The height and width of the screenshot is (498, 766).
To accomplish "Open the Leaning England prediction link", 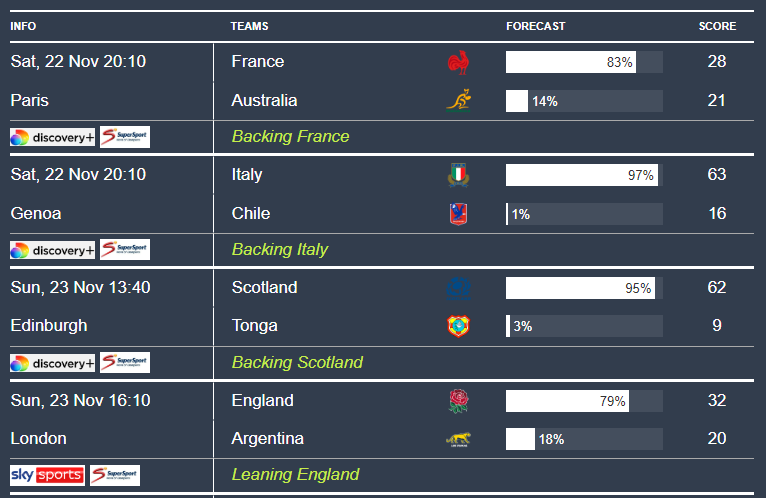I will click(295, 475).
